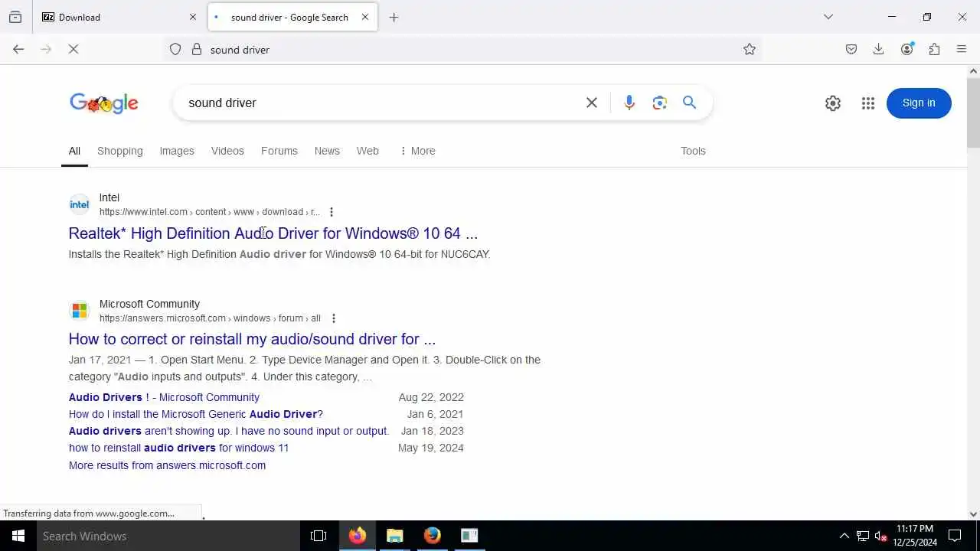This screenshot has width=980, height=551.
Task: Bookmark this page with star
Action: pyautogui.click(x=750, y=49)
